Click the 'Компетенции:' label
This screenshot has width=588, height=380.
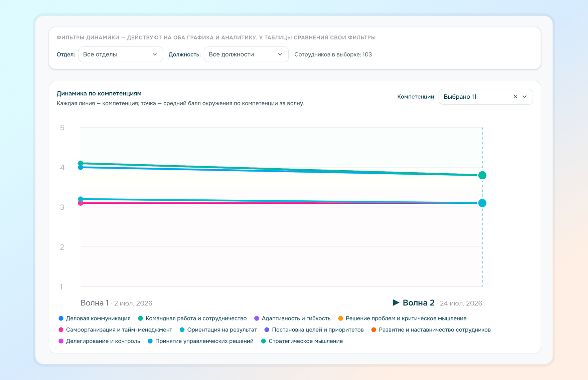click(416, 97)
